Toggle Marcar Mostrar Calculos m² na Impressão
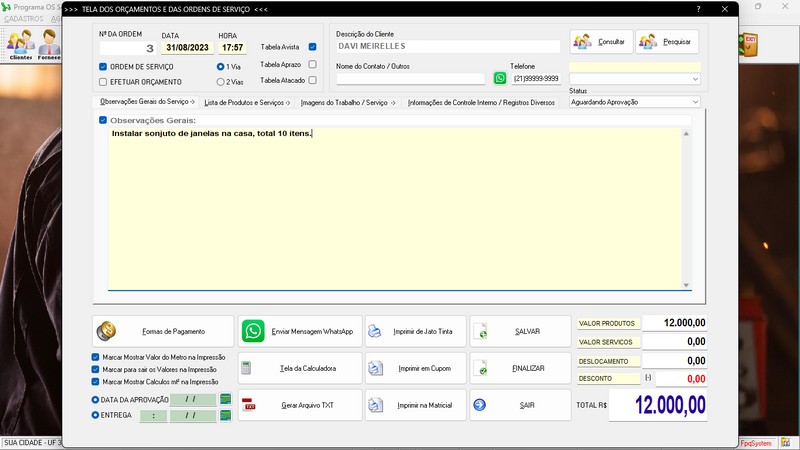This screenshot has height=450, width=800. coord(95,382)
